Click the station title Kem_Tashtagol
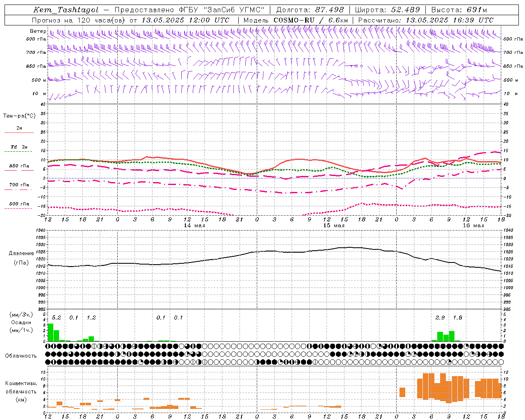The image size is (525, 420). point(66,10)
